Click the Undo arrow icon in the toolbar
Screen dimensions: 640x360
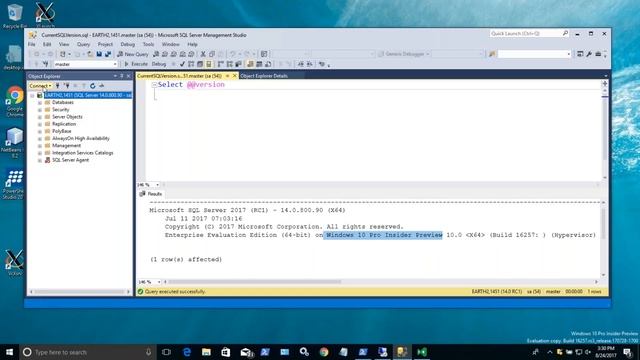[x=232, y=54]
